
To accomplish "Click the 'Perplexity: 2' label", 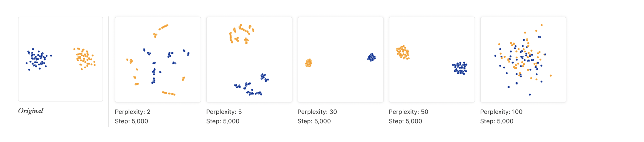I will click(132, 112).
